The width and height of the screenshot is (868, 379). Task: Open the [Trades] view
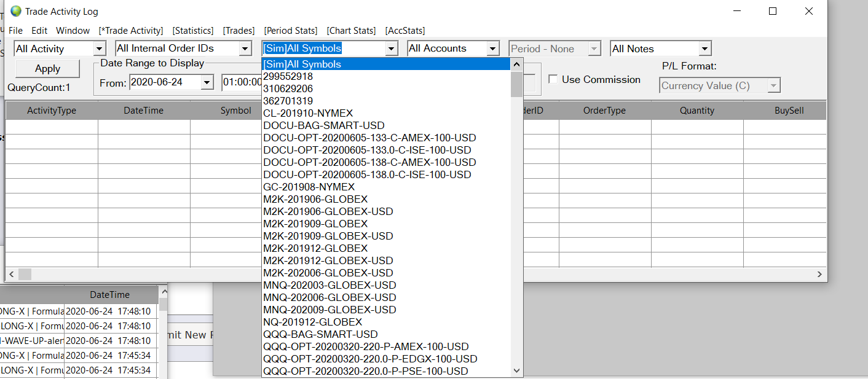[239, 30]
